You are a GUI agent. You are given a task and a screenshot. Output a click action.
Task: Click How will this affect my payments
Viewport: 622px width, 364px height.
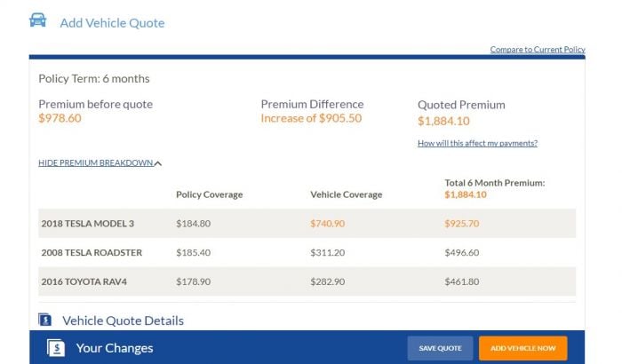(x=477, y=143)
